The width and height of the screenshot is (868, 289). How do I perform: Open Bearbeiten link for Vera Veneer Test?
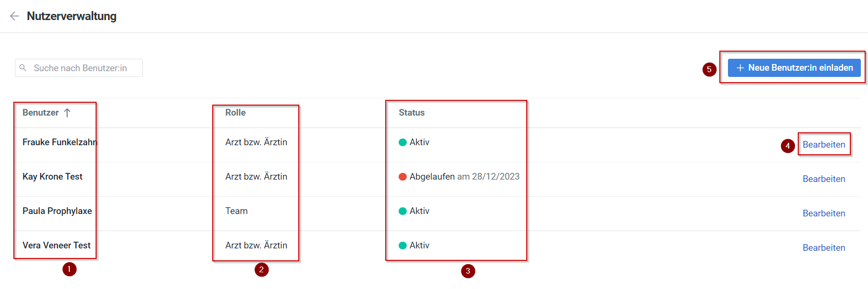(x=824, y=248)
